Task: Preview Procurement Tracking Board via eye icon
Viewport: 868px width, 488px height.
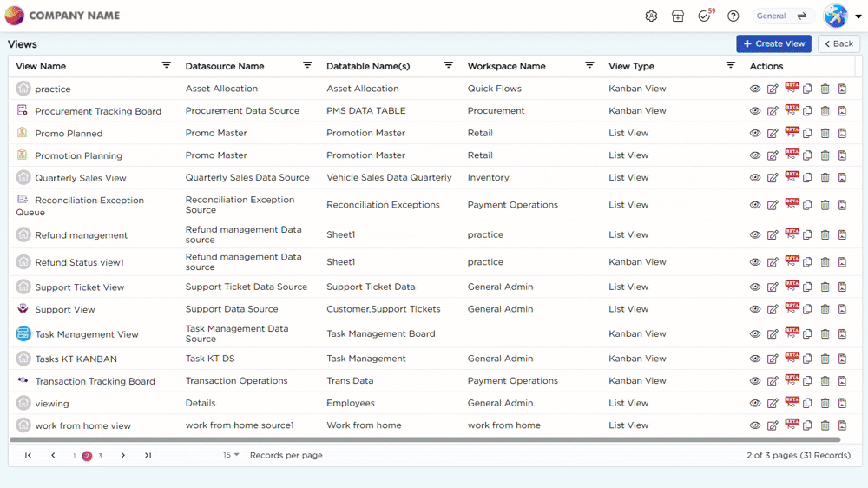Action: 755,111
